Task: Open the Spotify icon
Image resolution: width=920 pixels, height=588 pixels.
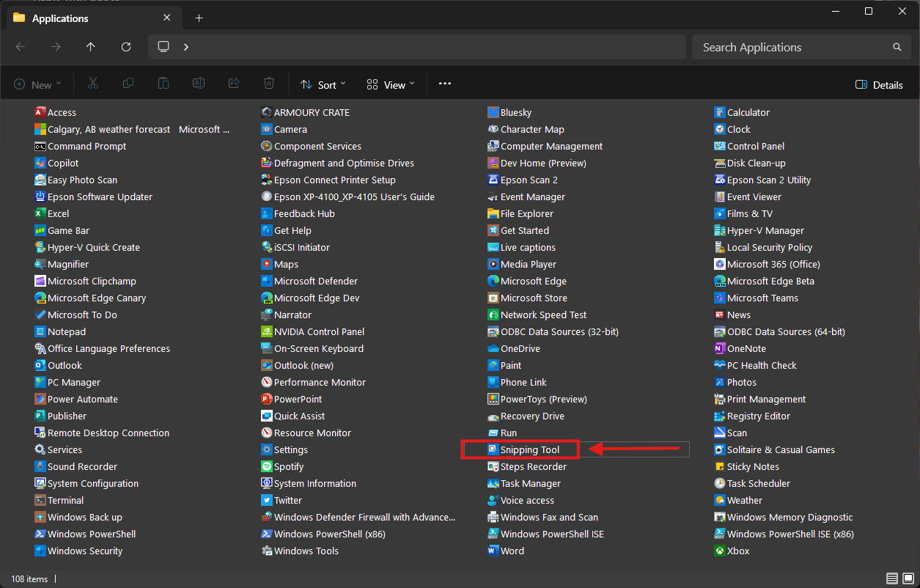Action: click(x=268, y=466)
